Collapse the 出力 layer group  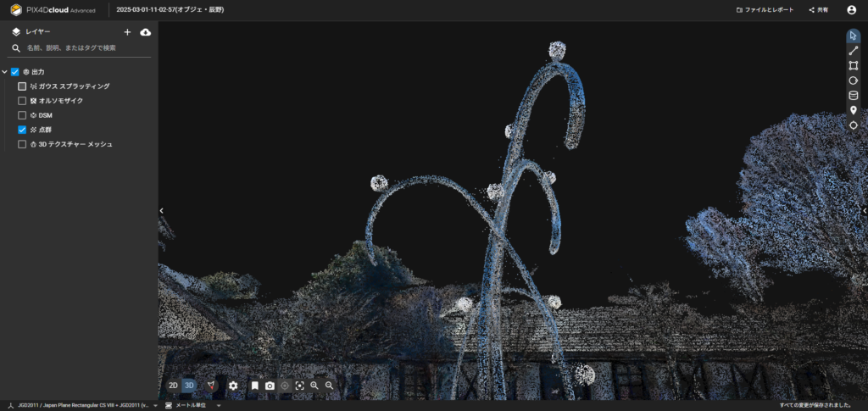(5, 72)
